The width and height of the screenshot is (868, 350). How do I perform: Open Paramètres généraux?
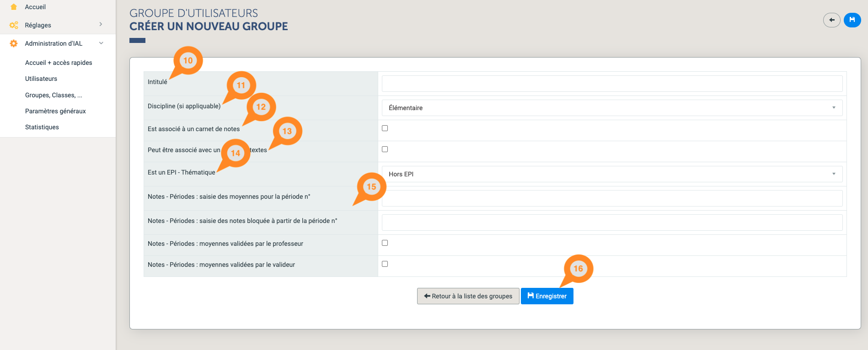55,111
